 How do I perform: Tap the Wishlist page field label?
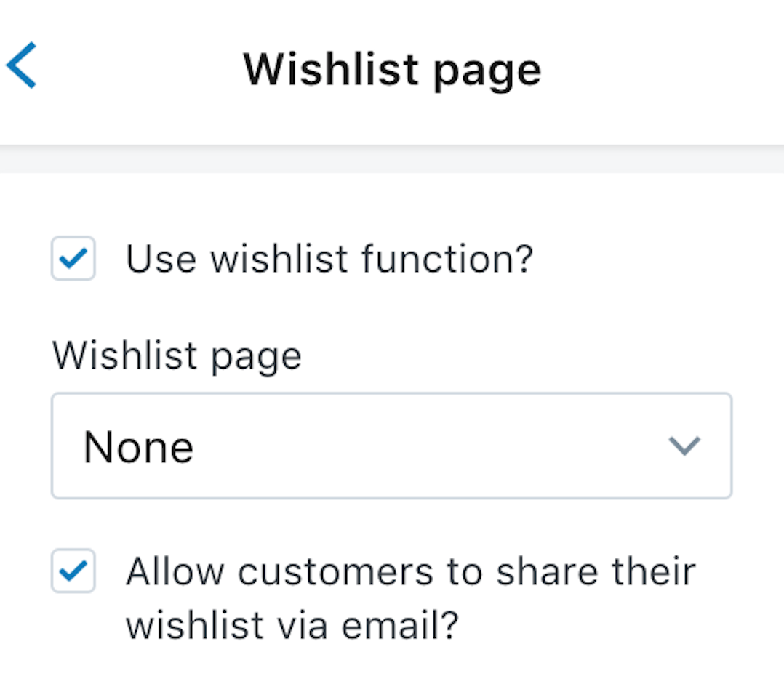pyautogui.click(x=177, y=354)
